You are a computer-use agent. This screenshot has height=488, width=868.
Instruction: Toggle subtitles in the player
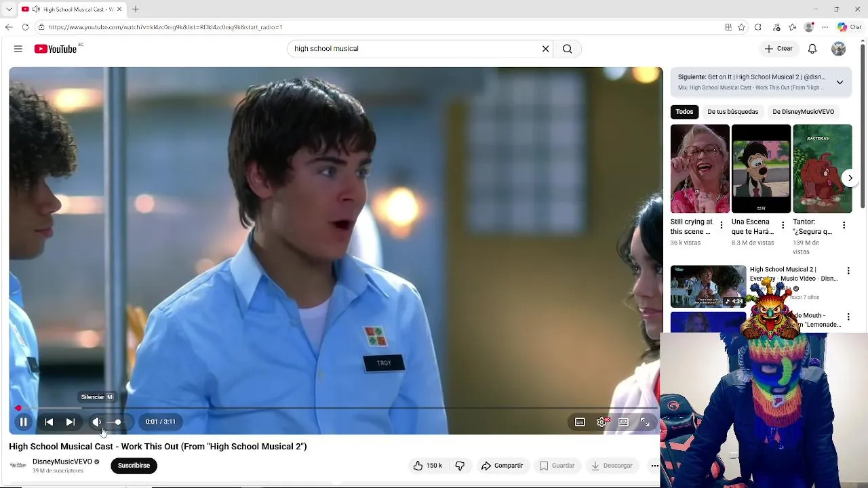click(580, 422)
